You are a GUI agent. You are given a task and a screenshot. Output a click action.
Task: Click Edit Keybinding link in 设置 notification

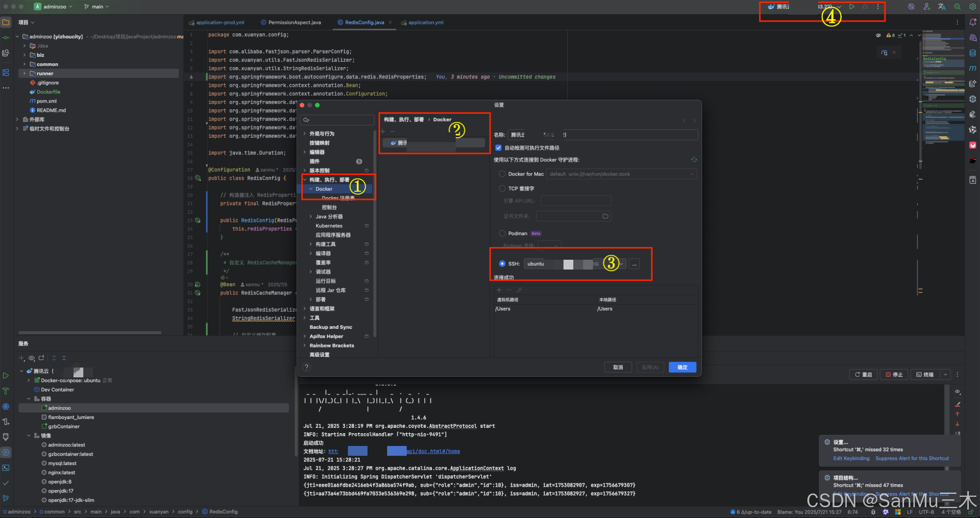pos(851,459)
